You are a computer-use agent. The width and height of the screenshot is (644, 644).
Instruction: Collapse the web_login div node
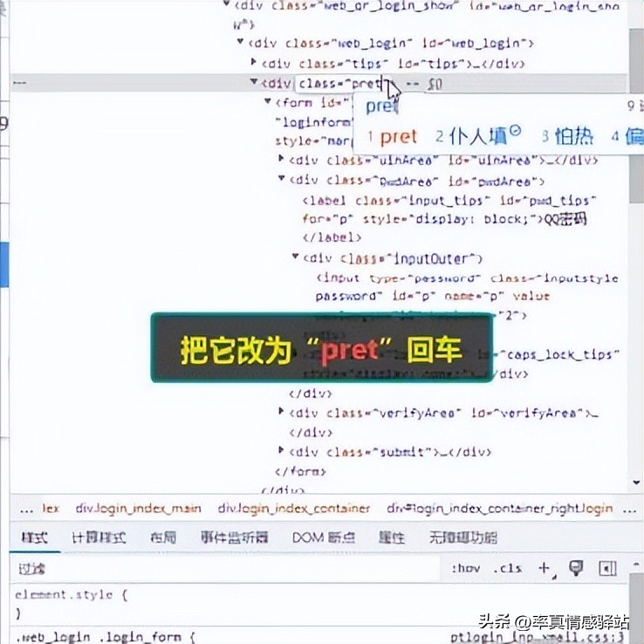click(x=241, y=41)
